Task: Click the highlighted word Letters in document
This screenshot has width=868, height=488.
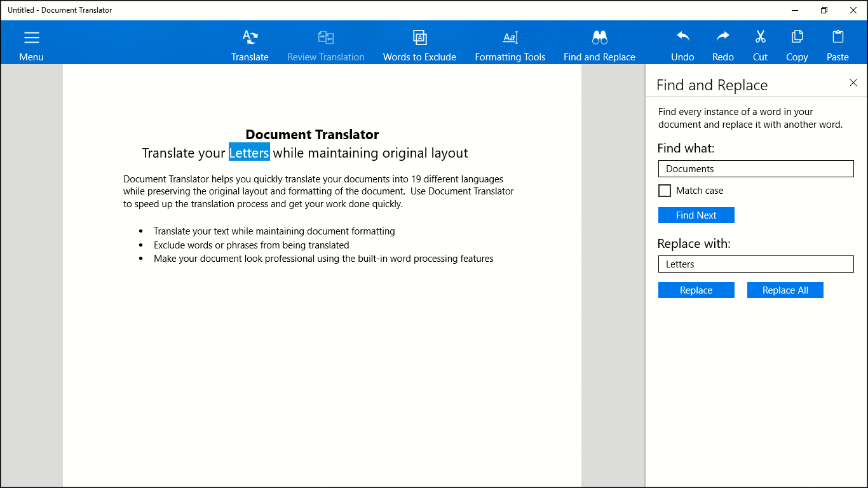Action: coord(249,153)
